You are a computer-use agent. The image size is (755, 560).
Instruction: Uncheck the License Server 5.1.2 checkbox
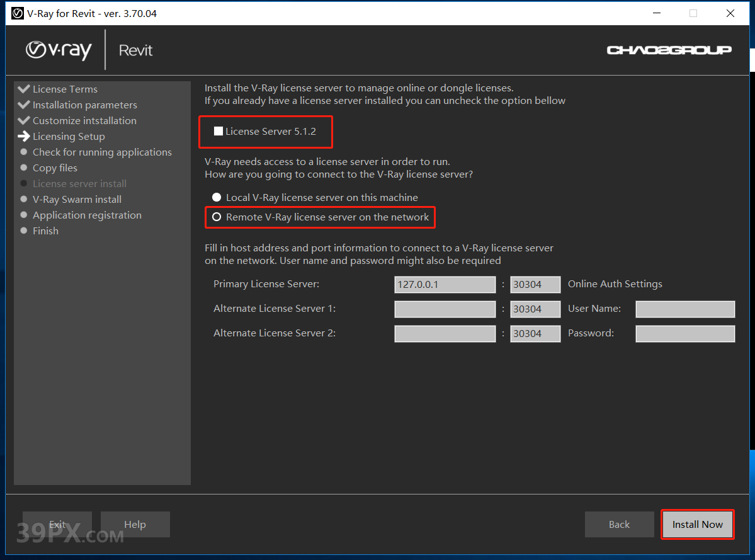[218, 131]
